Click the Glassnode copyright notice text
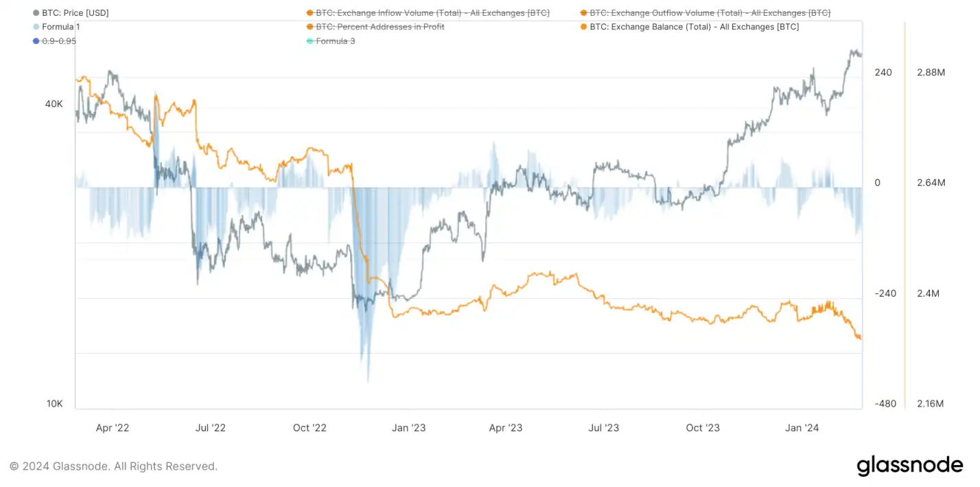The height and width of the screenshot is (487, 980). click(113, 466)
